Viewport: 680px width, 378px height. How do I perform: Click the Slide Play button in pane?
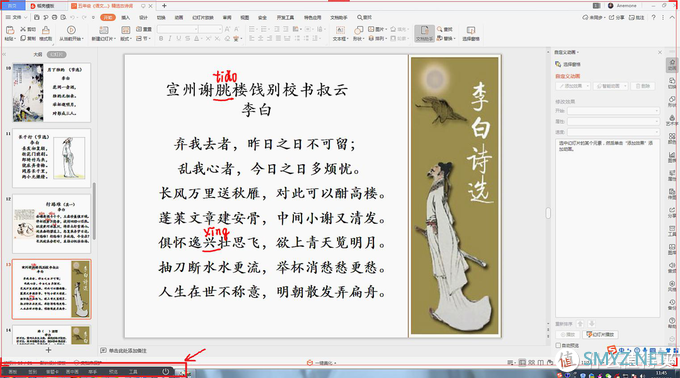(x=601, y=335)
